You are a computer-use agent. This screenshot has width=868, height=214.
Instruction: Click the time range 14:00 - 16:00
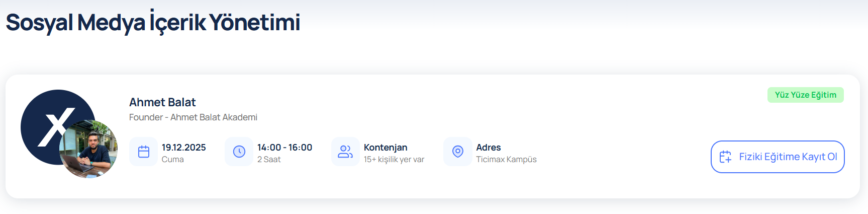(x=284, y=148)
